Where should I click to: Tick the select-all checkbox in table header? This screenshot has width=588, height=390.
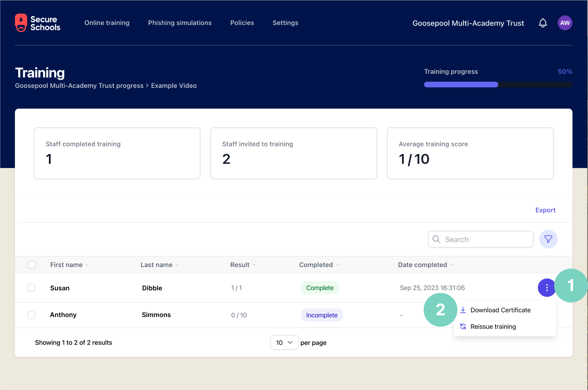(32, 264)
